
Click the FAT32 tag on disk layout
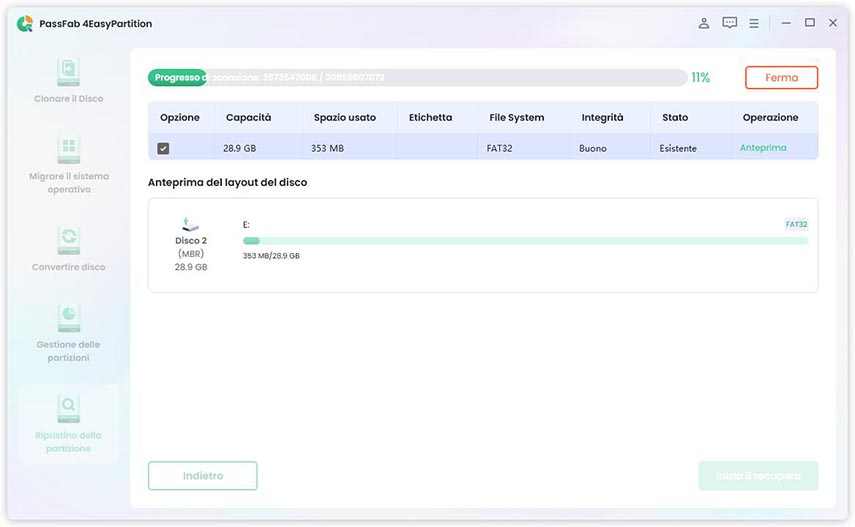[x=796, y=225]
